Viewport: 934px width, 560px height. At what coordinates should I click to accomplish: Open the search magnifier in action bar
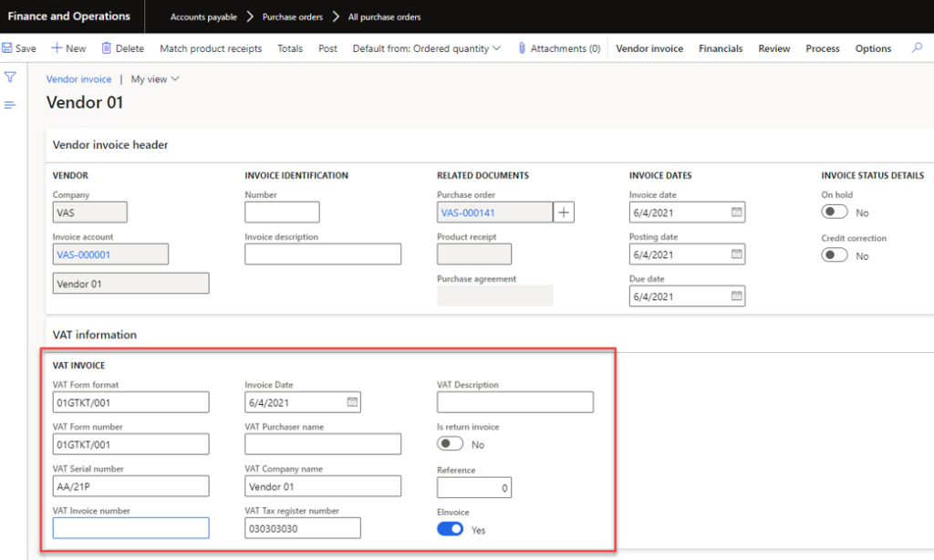point(917,47)
